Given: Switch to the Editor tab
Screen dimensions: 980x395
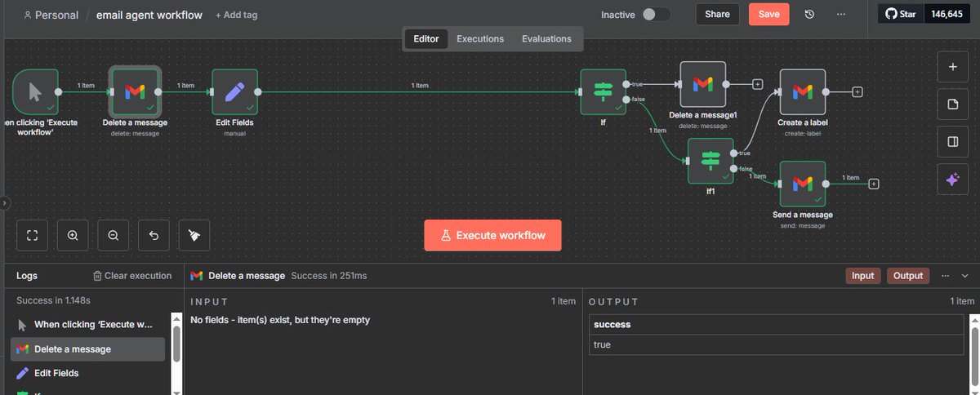Looking at the screenshot, I should (426, 38).
